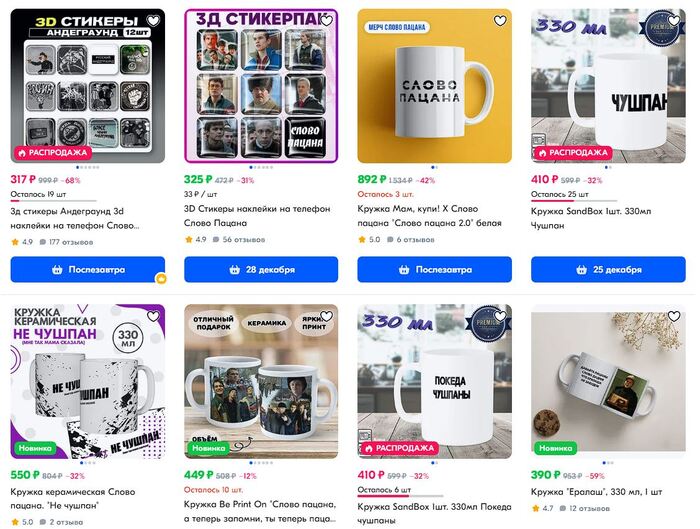Open Кружка SandBox 330мл Чушпан product title
The image size is (700, 529).
coord(591,218)
